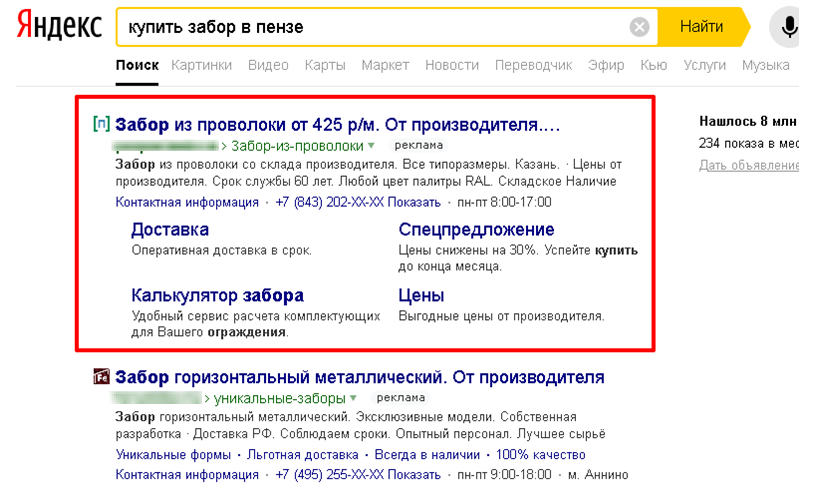
Task: Open the Музыка tab
Action: (766, 65)
